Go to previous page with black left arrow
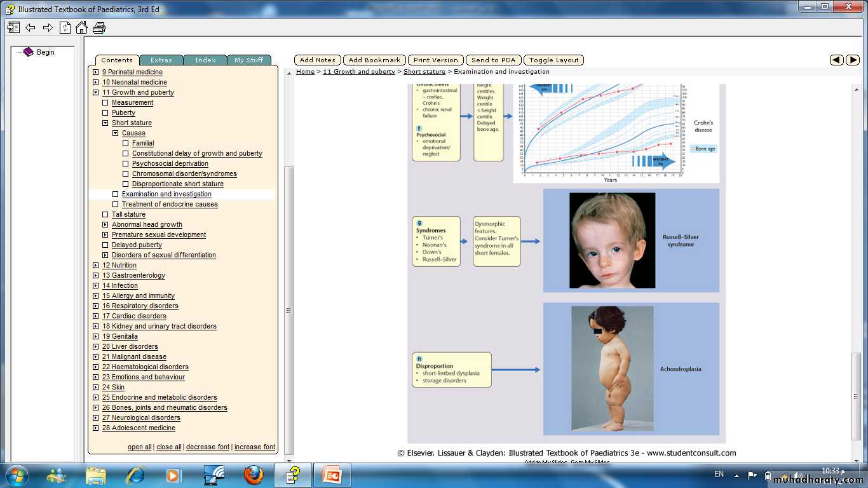The image size is (868, 488). (x=837, y=60)
